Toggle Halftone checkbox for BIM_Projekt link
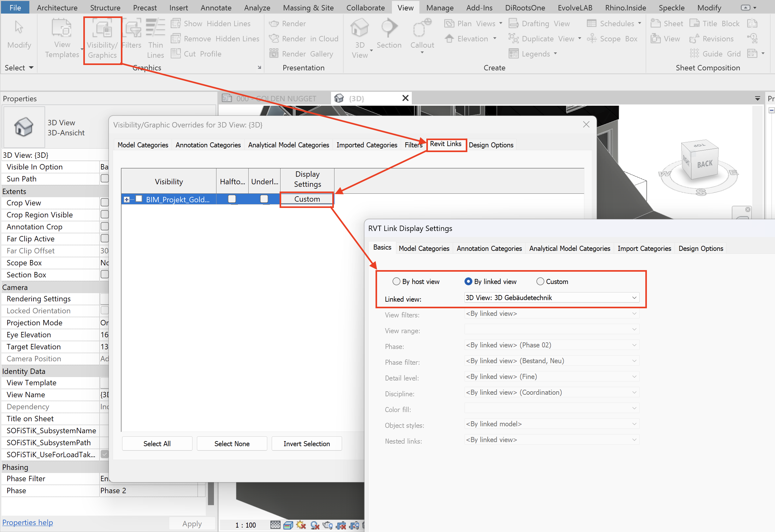775x532 pixels. click(x=232, y=199)
